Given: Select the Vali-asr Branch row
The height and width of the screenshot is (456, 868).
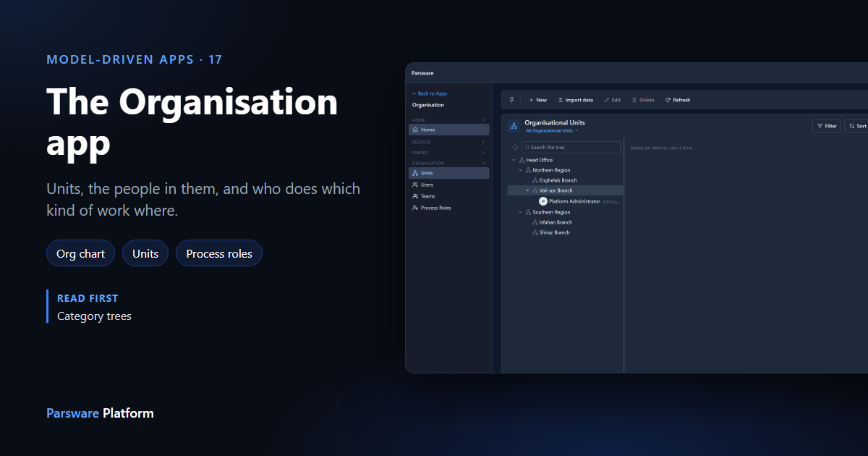Looking at the screenshot, I should (x=566, y=190).
